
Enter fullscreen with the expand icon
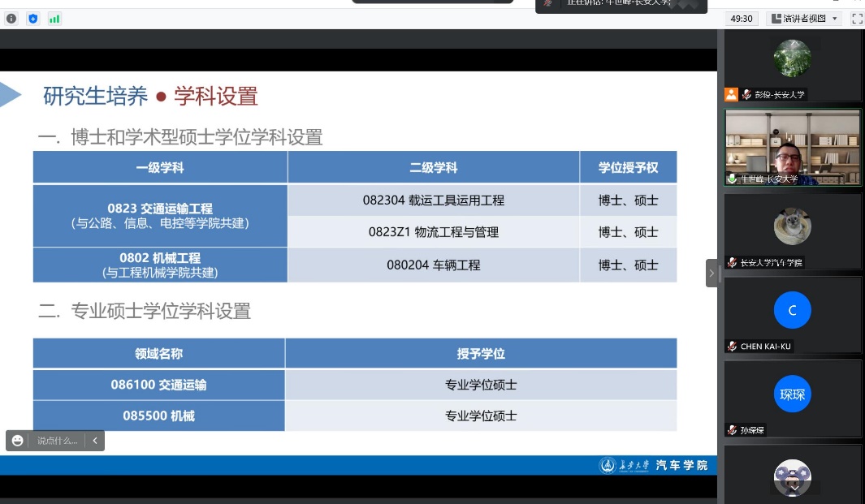tap(857, 19)
